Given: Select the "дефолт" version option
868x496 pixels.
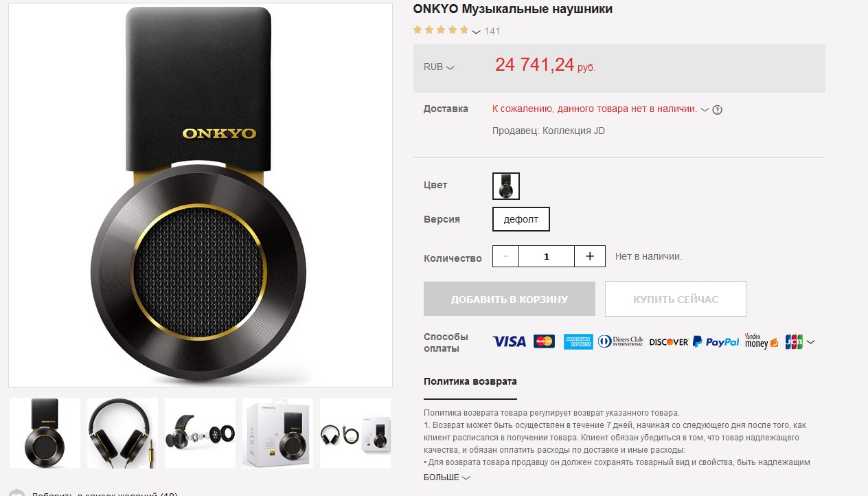Looking at the screenshot, I should coord(521,219).
